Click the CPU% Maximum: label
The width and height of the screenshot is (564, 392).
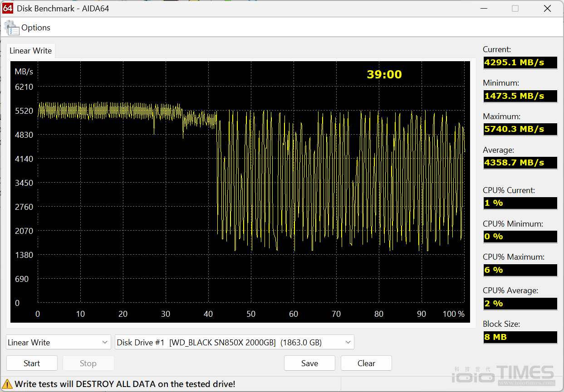coord(514,257)
